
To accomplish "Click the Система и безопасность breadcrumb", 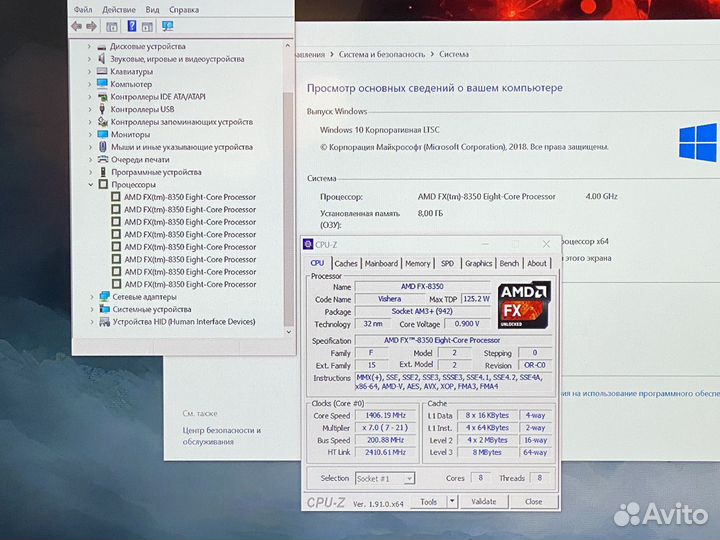I will [x=382, y=54].
